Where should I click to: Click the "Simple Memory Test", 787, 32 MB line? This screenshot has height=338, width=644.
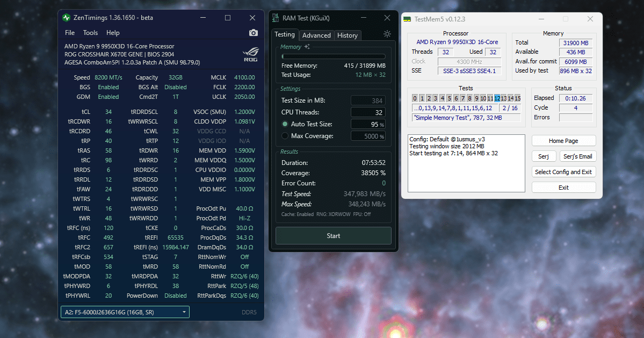click(x=466, y=118)
